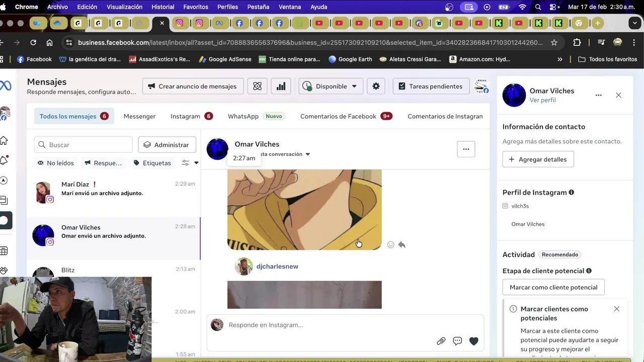Screen dimensions: 644x362
Task: Open the Chrome three-dot menu
Action: (635, 43)
